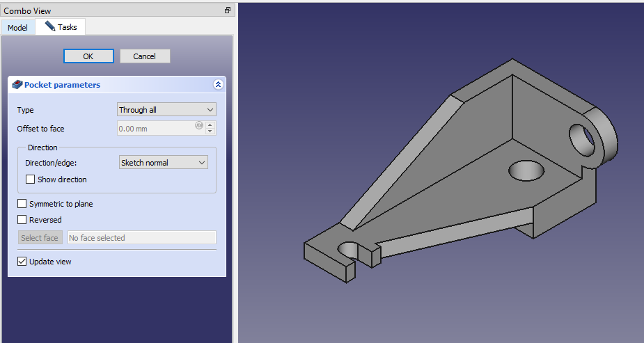Switch to the Model tab

pyautogui.click(x=17, y=27)
